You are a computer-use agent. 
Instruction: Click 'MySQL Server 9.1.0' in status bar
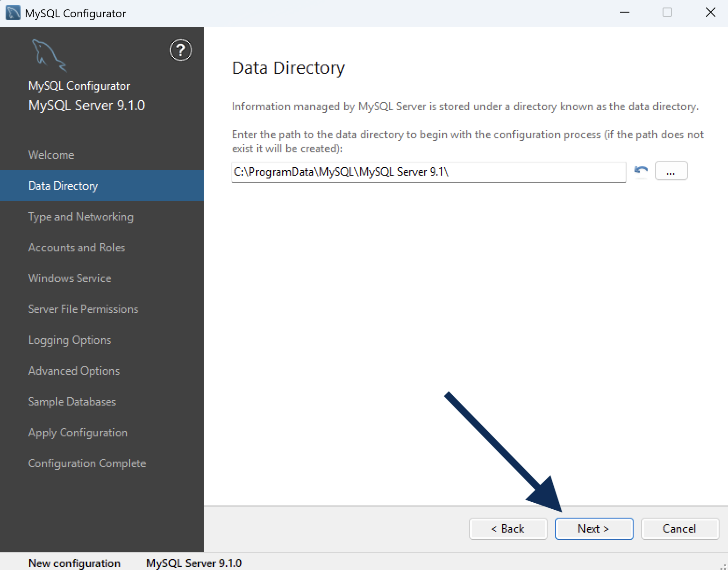click(x=194, y=563)
